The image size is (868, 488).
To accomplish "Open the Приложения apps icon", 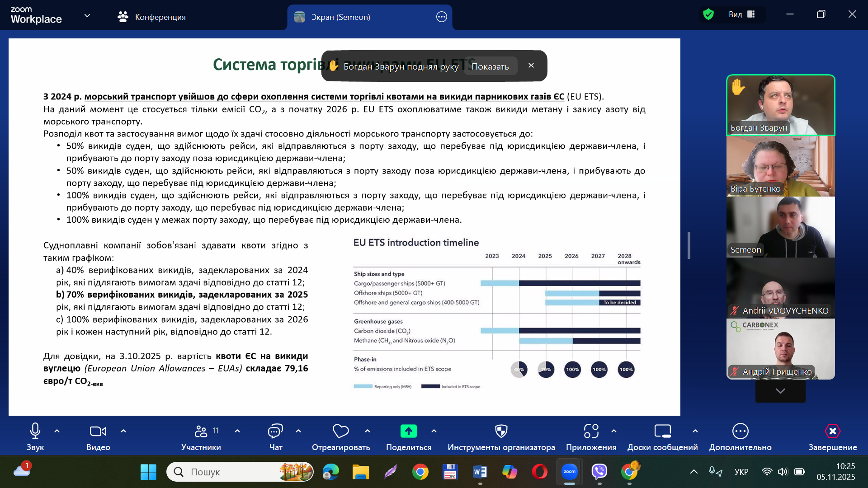I will click(x=591, y=432).
